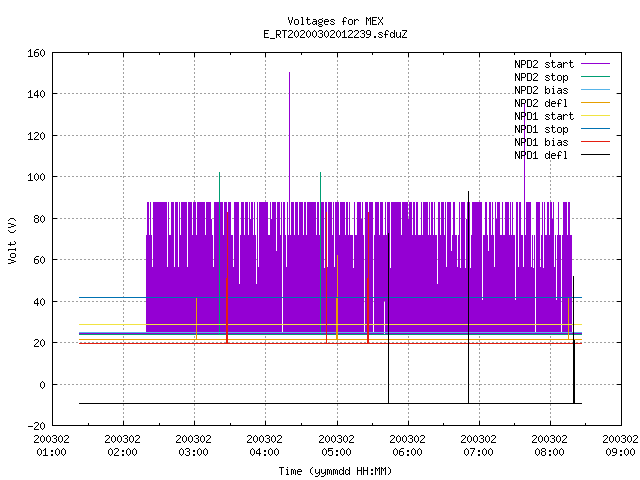Click the y-axis tick value 120
The image size is (640, 480).
[36, 136]
